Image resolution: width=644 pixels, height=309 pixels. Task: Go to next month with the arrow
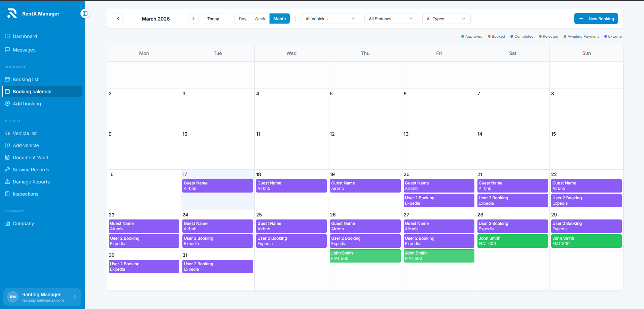coord(193,19)
